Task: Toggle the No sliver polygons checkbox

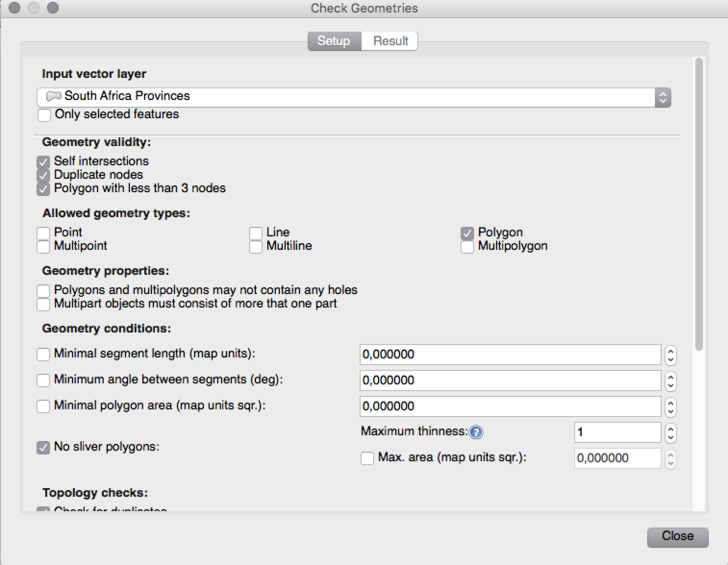Action: pos(43,447)
